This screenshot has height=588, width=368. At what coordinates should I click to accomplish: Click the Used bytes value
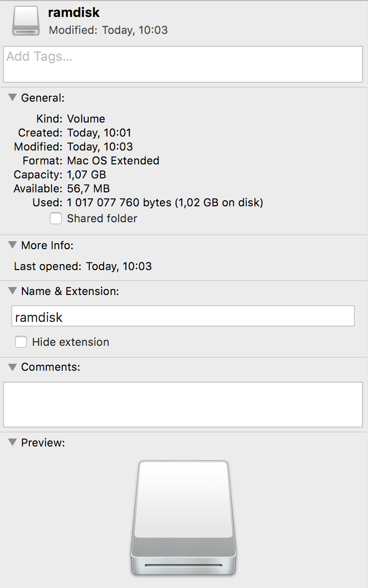165,203
